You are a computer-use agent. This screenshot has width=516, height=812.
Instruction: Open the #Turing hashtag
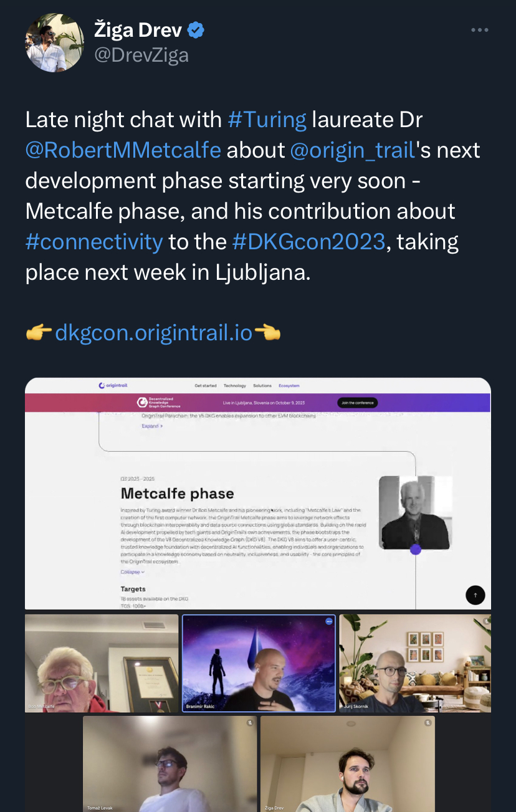point(267,119)
